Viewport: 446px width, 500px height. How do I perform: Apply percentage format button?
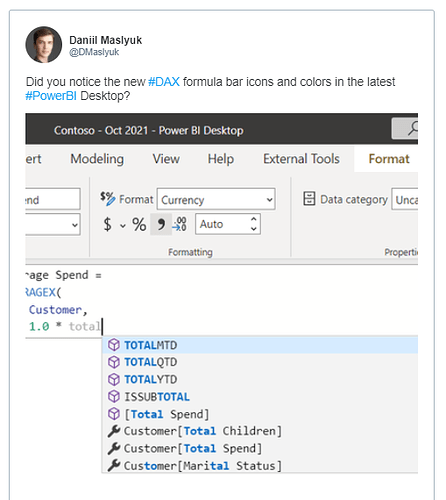139,224
